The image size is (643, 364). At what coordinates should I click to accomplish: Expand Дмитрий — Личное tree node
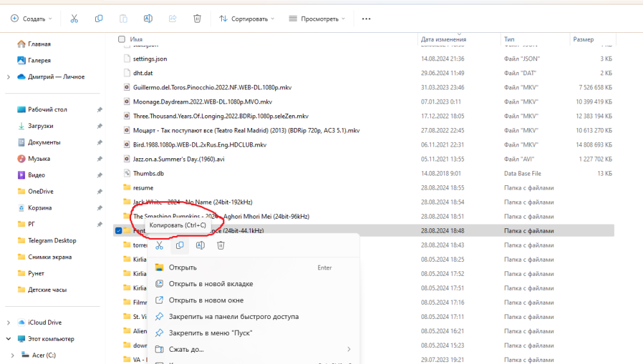(x=8, y=77)
